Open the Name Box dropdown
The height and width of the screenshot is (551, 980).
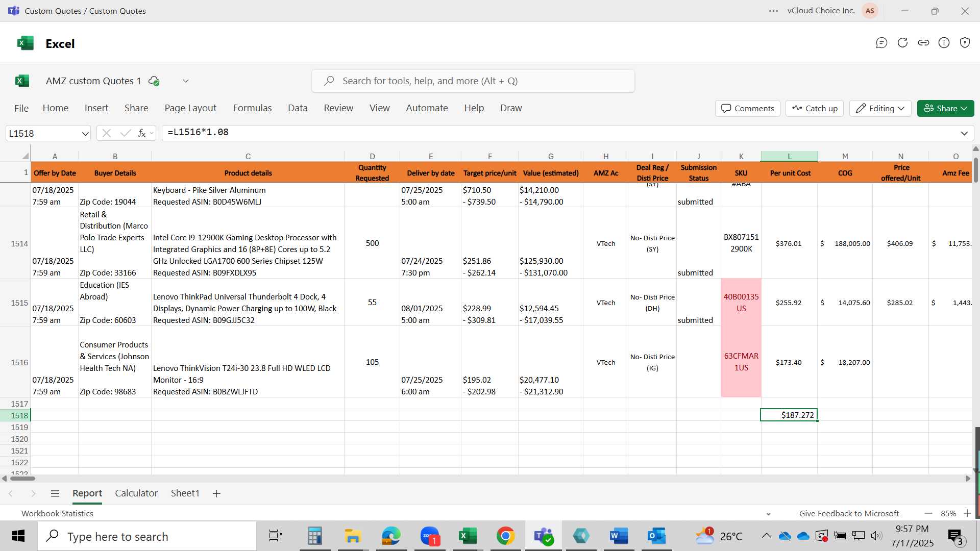(85, 133)
